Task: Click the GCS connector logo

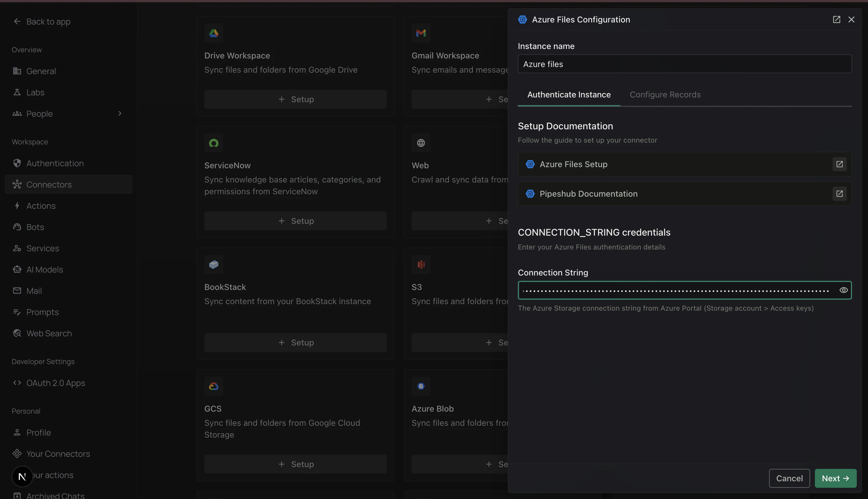Action: click(x=214, y=386)
